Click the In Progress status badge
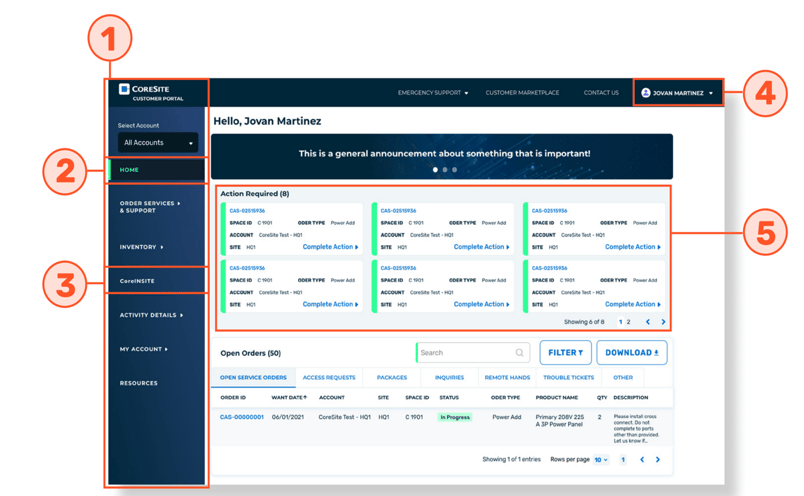The image size is (804, 496). click(x=455, y=417)
